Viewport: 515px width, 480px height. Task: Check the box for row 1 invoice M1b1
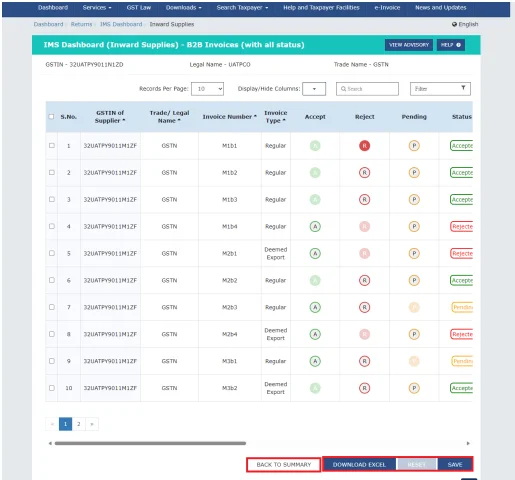[x=52, y=145]
